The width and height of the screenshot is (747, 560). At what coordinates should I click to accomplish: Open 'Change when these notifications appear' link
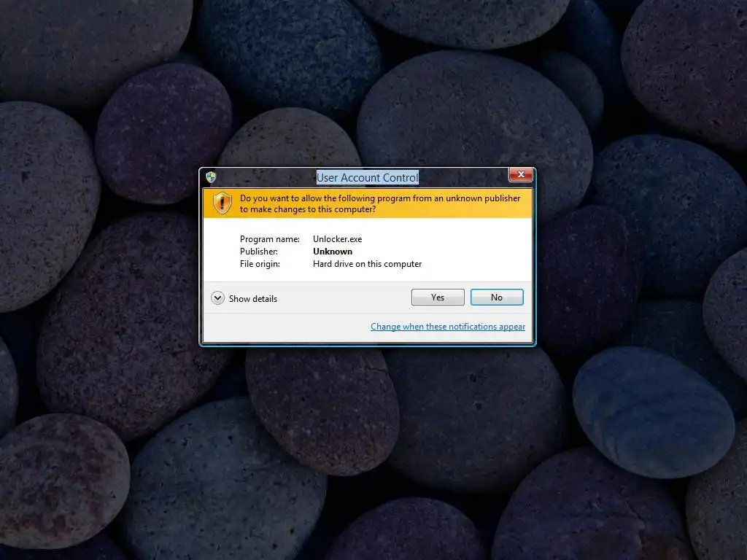[448, 327]
